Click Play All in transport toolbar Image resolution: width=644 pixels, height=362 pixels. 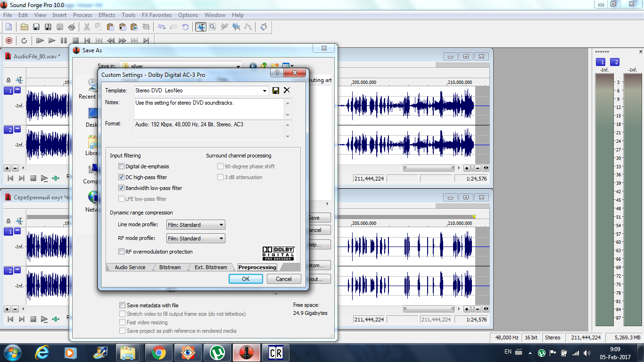(40, 41)
